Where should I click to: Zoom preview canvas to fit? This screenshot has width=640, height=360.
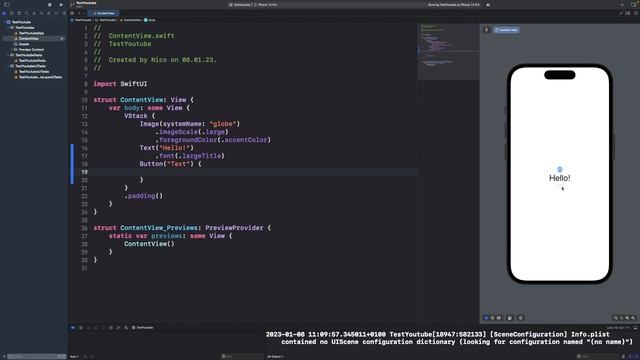click(627, 318)
